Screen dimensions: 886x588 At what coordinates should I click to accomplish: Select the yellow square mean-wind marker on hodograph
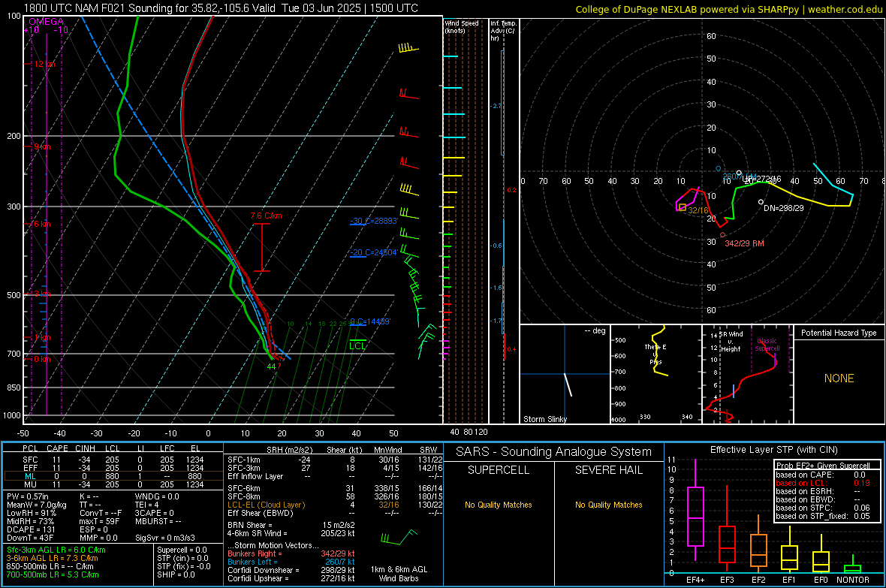tap(682, 207)
